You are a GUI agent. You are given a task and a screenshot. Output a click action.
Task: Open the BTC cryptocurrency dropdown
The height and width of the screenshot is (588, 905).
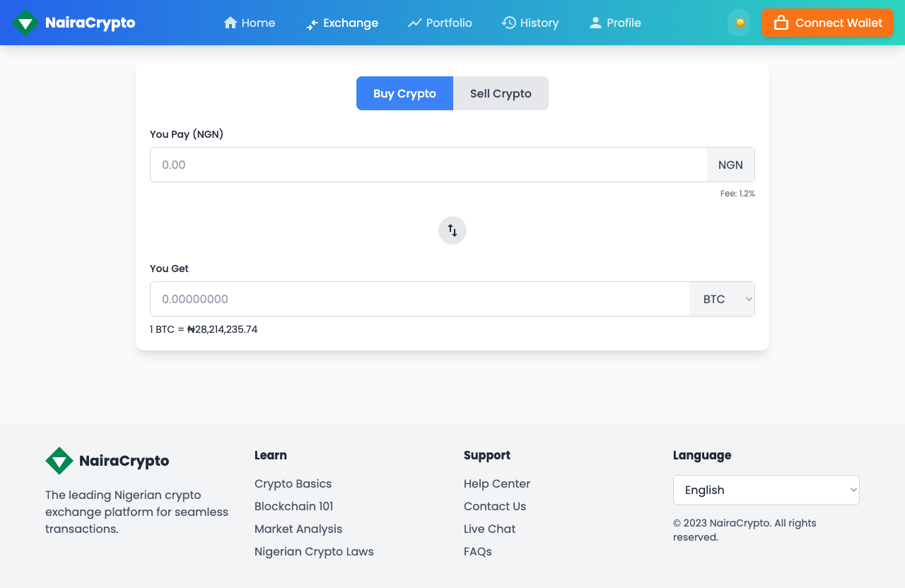(721, 298)
